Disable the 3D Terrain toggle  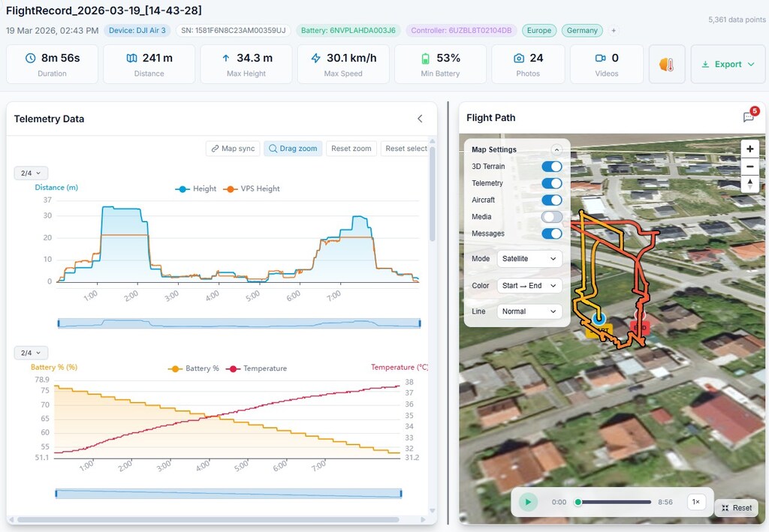pos(551,167)
